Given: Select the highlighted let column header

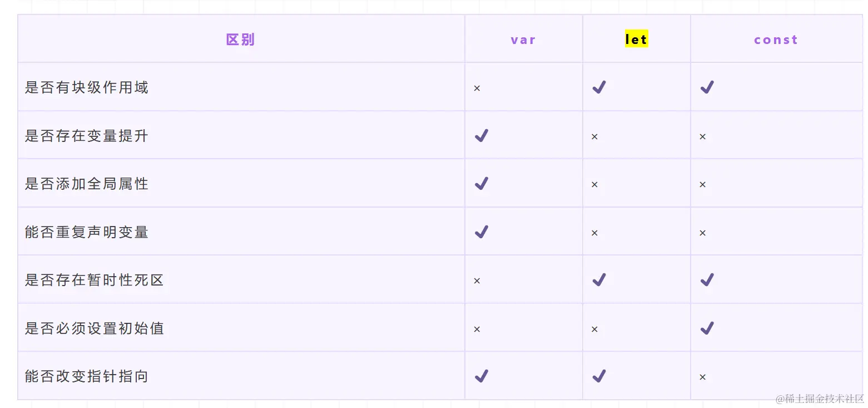Looking at the screenshot, I should 636,40.
